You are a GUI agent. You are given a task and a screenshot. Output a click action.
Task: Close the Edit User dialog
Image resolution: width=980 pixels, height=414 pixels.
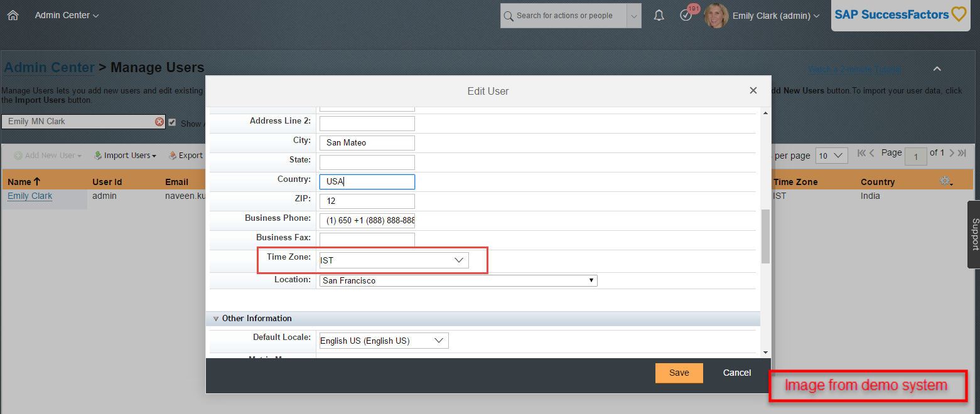click(x=753, y=90)
